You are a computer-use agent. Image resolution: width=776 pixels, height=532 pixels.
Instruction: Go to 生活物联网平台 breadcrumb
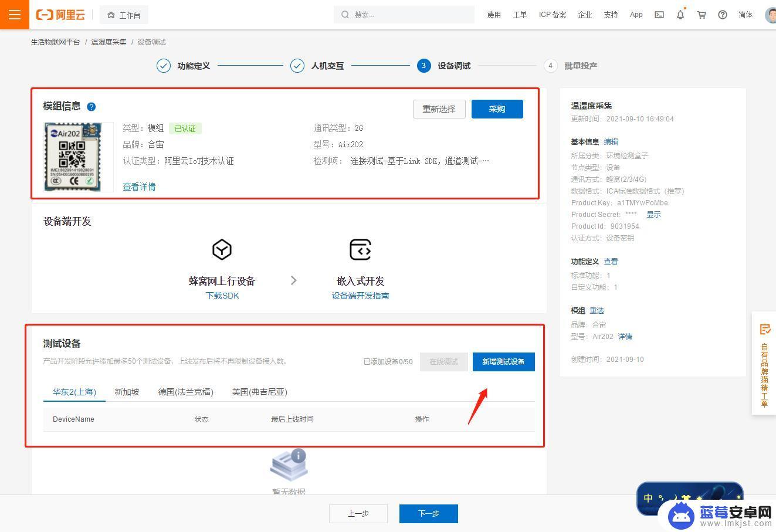[x=56, y=42]
